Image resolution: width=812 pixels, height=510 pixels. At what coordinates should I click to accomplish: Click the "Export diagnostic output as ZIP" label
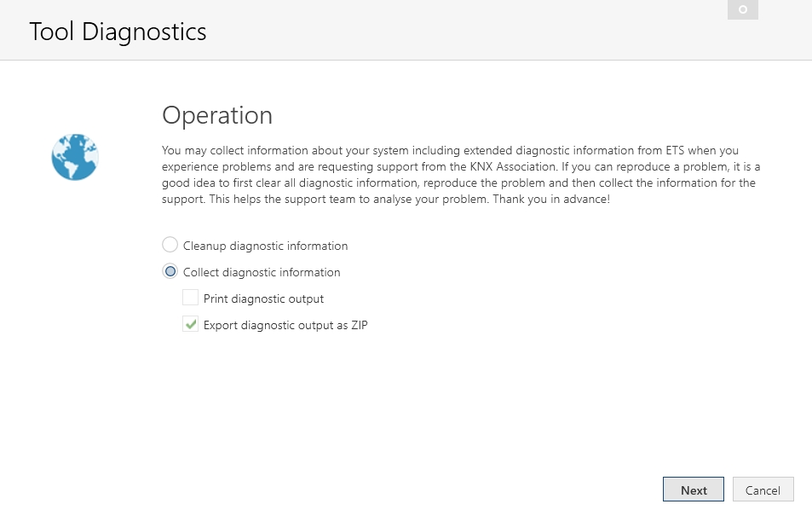click(x=285, y=325)
